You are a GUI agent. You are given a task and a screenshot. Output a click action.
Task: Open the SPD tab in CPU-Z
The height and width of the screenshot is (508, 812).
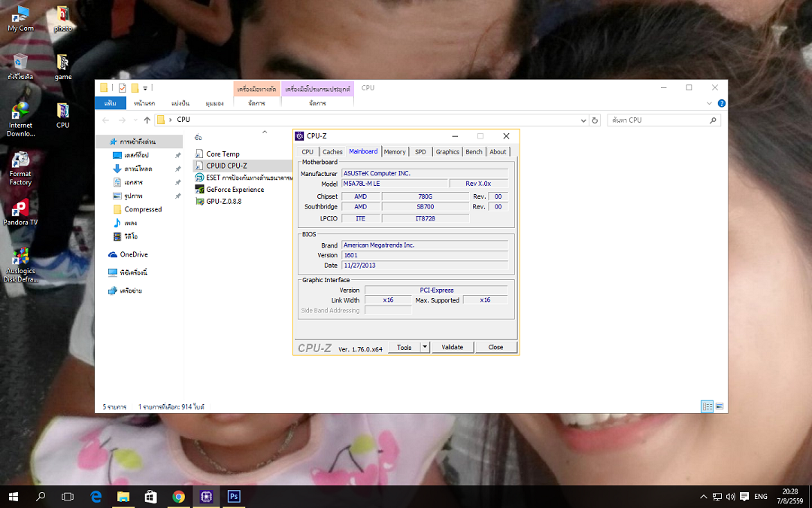(x=420, y=152)
